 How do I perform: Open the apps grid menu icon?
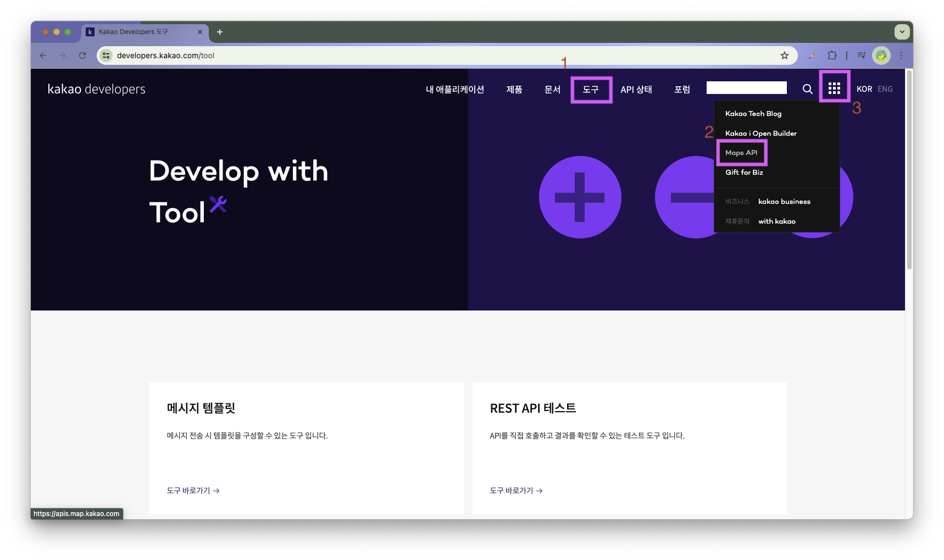[x=834, y=88]
